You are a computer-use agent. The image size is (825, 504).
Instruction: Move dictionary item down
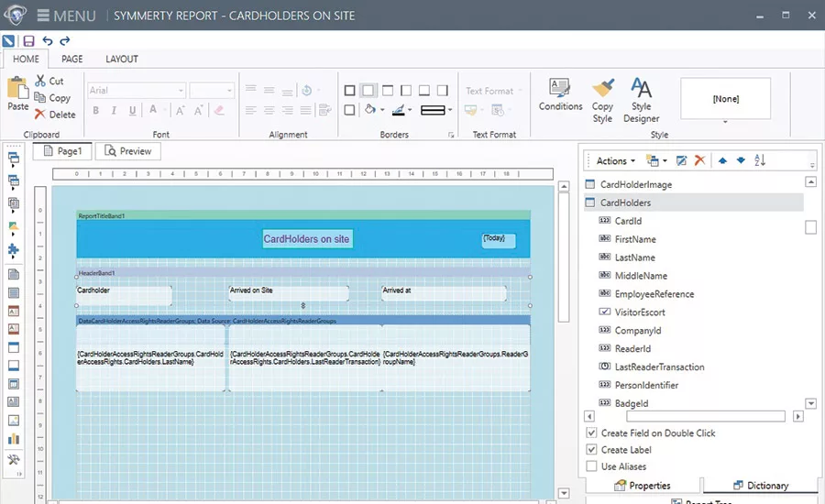coord(741,160)
